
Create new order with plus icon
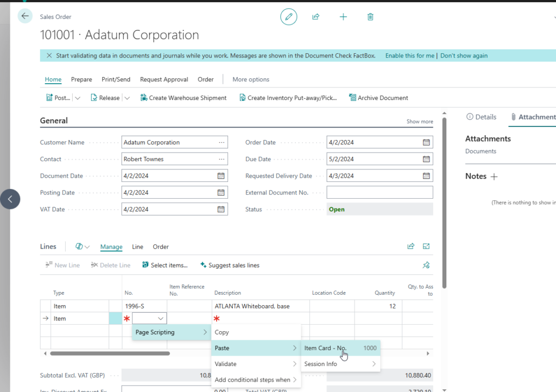tap(343, 17)
